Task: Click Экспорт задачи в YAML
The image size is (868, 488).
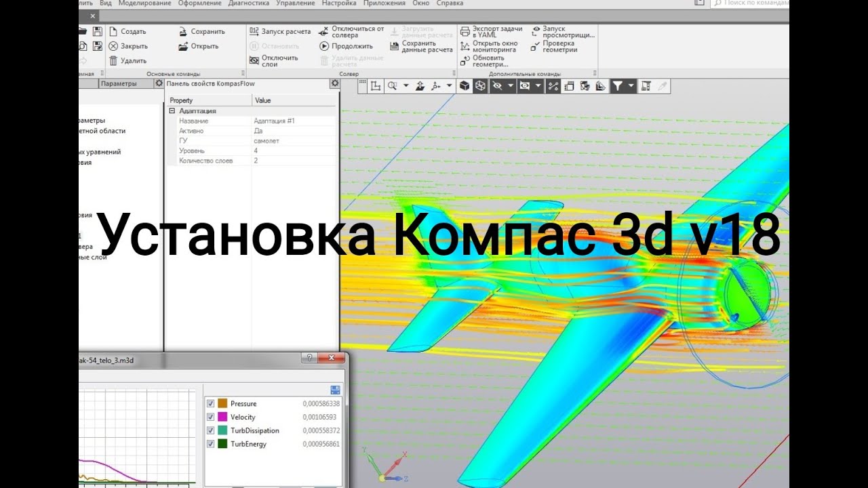Action: 492,32
